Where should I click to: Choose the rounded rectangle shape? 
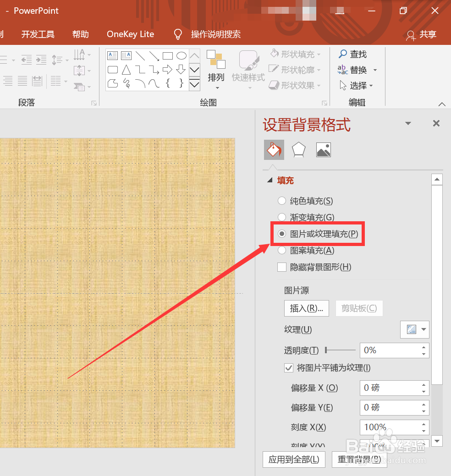(x=113, y=70)
